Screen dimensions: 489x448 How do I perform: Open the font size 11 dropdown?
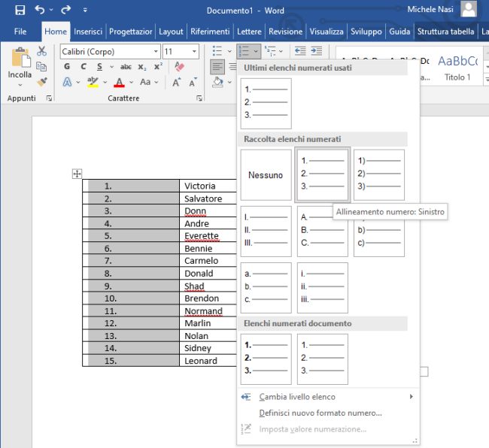194,51
